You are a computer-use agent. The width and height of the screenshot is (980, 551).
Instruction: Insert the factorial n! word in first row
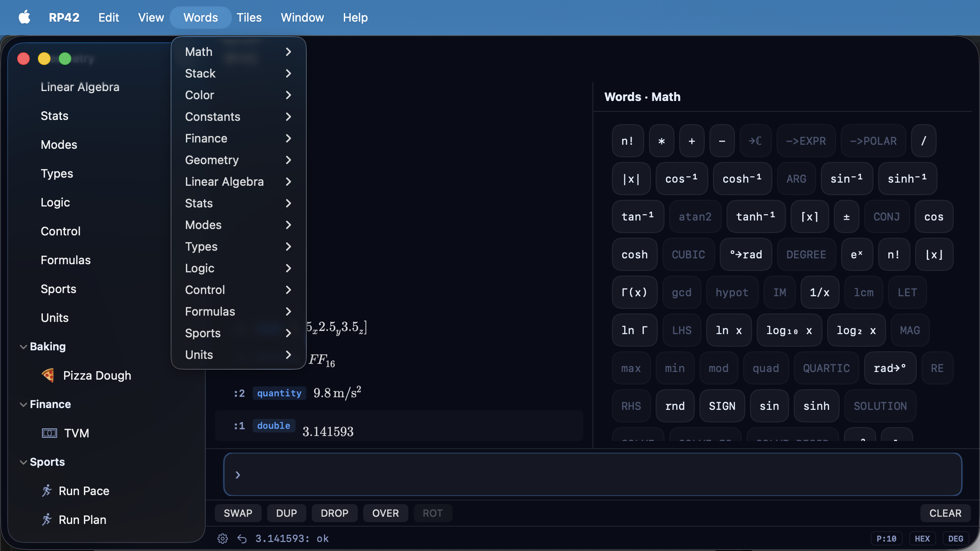point(628,141)
